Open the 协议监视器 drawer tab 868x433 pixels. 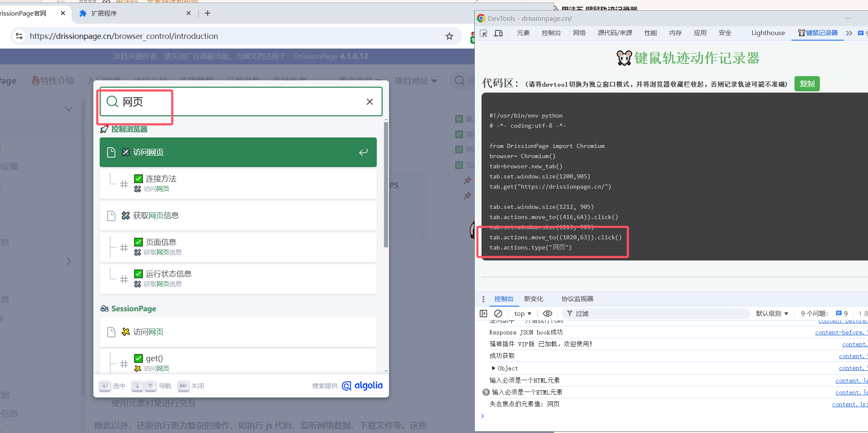tap(577, 299)
